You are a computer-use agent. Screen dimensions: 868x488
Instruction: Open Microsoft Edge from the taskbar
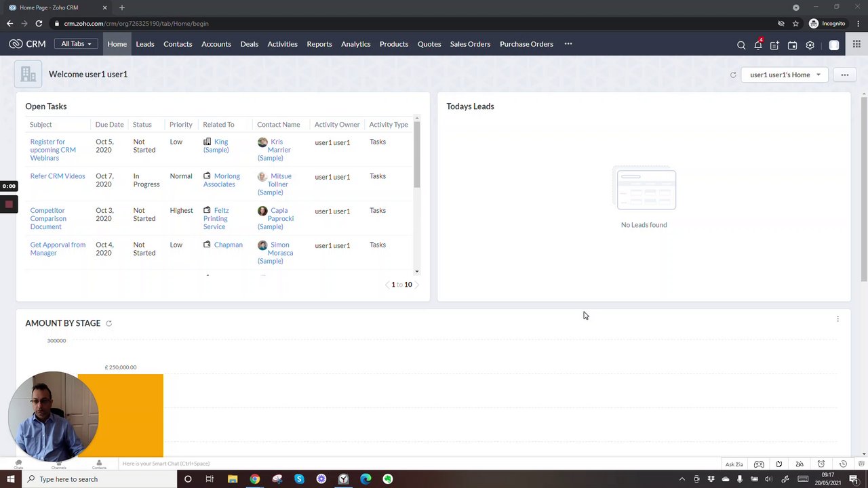[366, 479]
